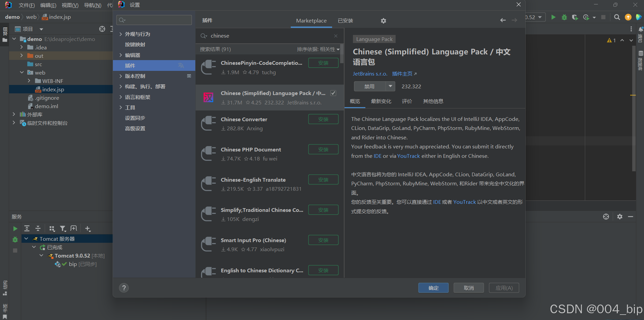This screenshot has height=320, width=644.
Task: Expand the out folder in project tree
Action: (x=22, y=56)
